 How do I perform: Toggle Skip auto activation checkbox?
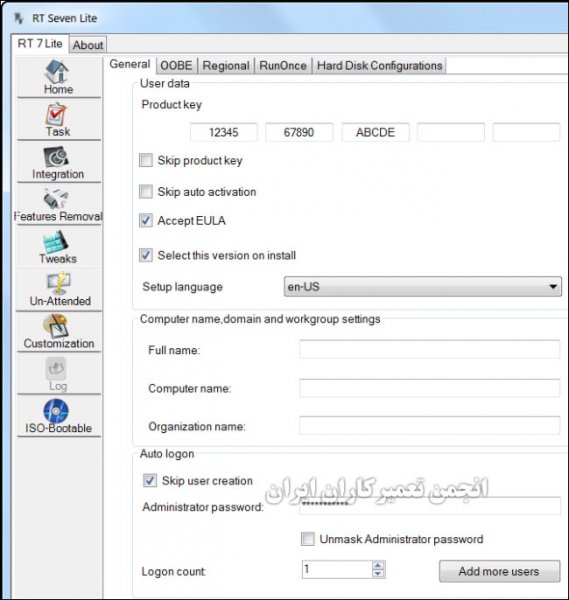click(x=146, y=192)
